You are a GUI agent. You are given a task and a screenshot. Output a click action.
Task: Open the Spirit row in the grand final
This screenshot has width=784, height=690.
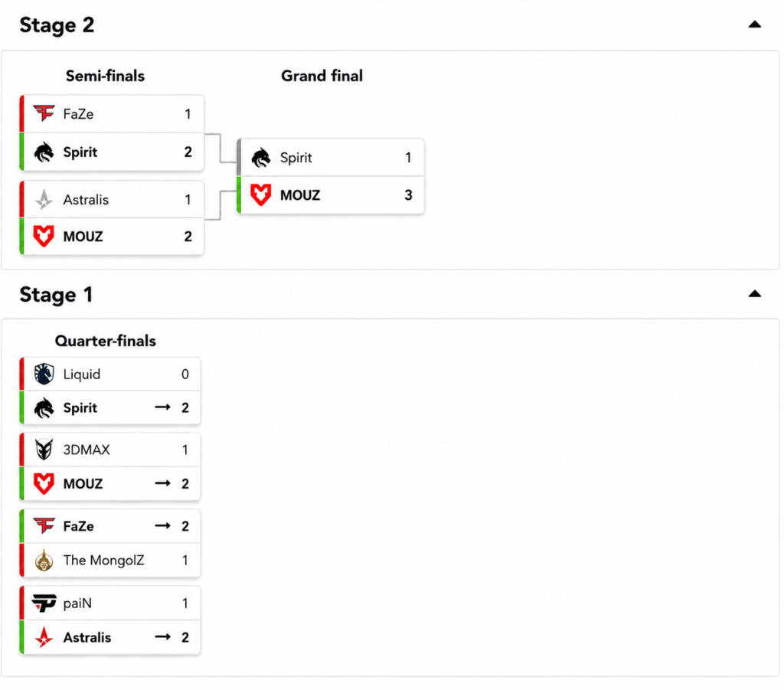pos(331,158)
